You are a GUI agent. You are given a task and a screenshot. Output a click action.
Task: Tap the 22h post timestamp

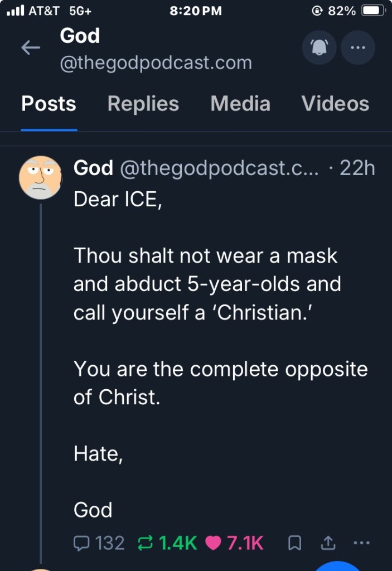point(357,168)
